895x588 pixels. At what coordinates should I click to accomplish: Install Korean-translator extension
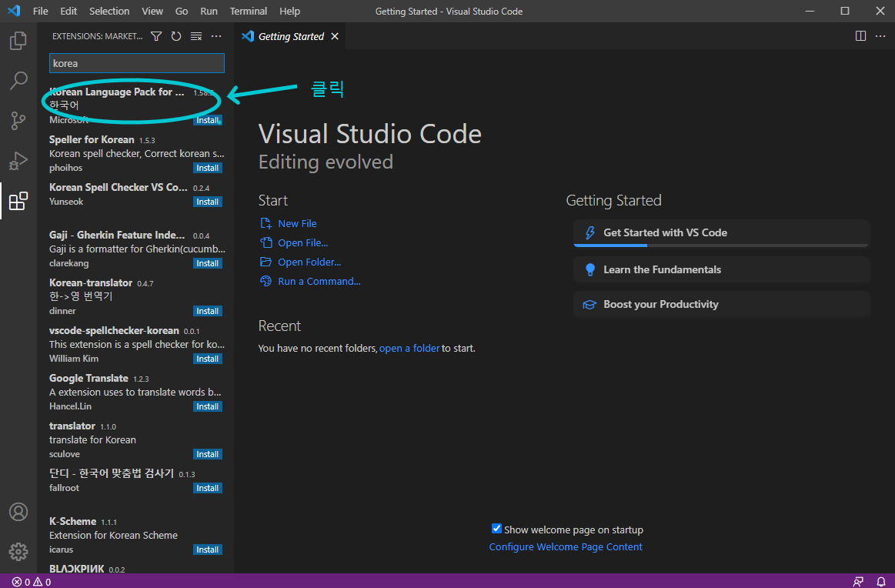[207, 311]
